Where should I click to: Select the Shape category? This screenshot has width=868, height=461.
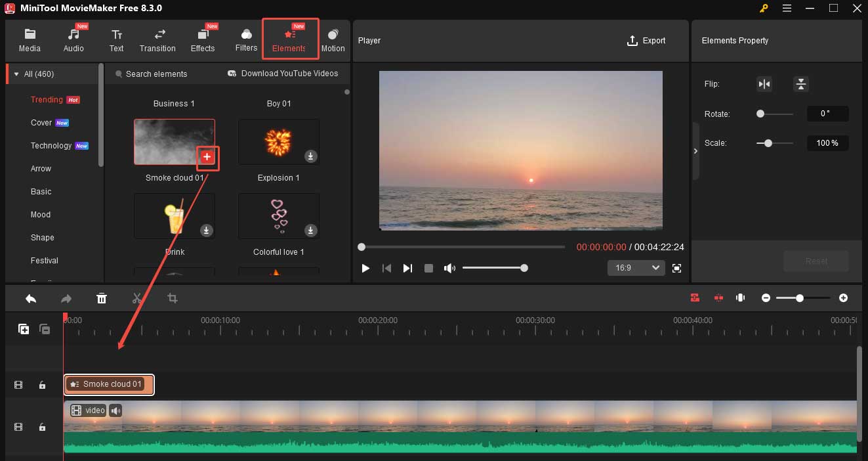[x=43, y=238]
